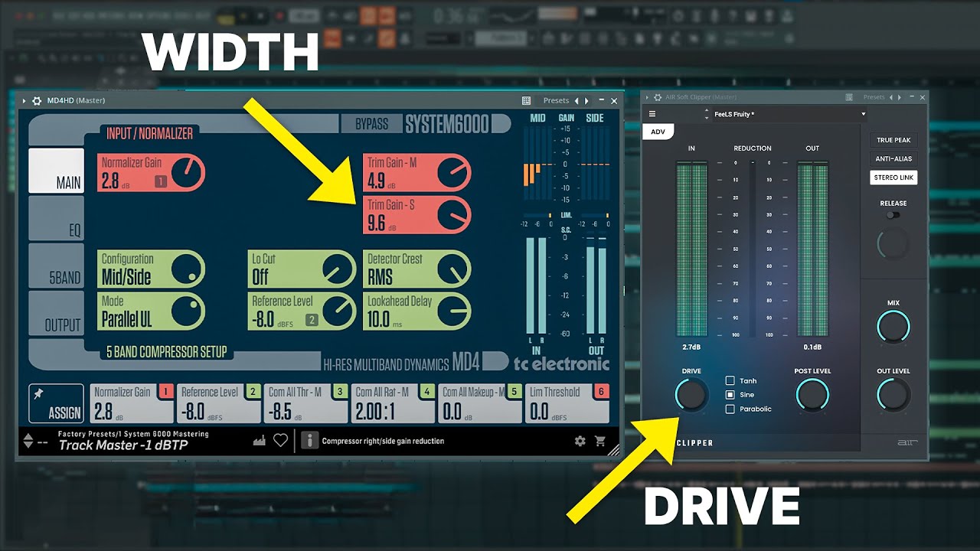
Task: Click the "0.1dB" output level readout
Action: tap(812, 347)
